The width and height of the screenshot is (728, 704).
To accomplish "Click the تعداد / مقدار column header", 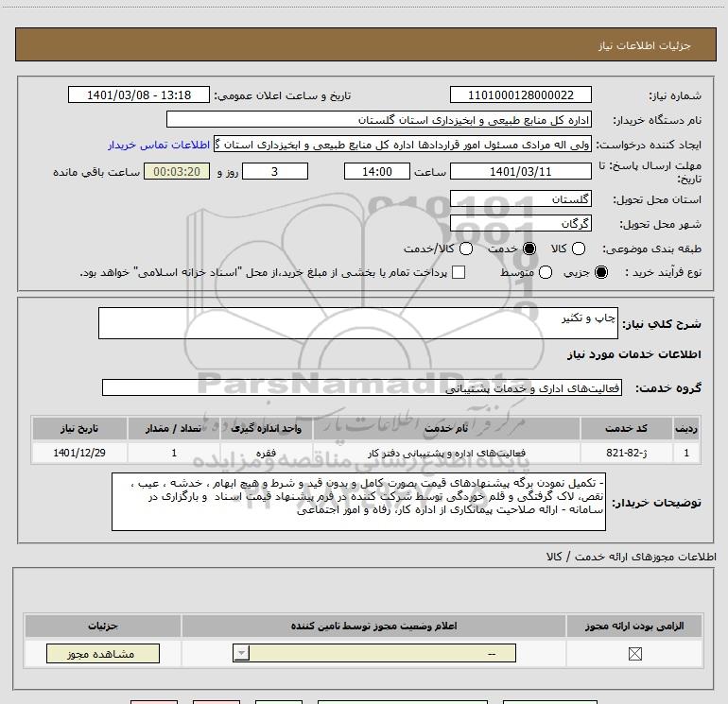I will [x=174, y=428].
